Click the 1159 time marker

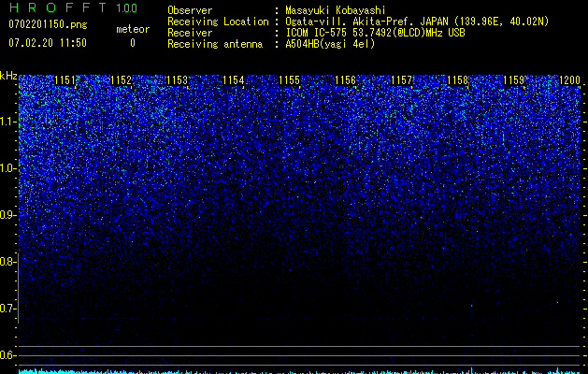tap(514, 80)
